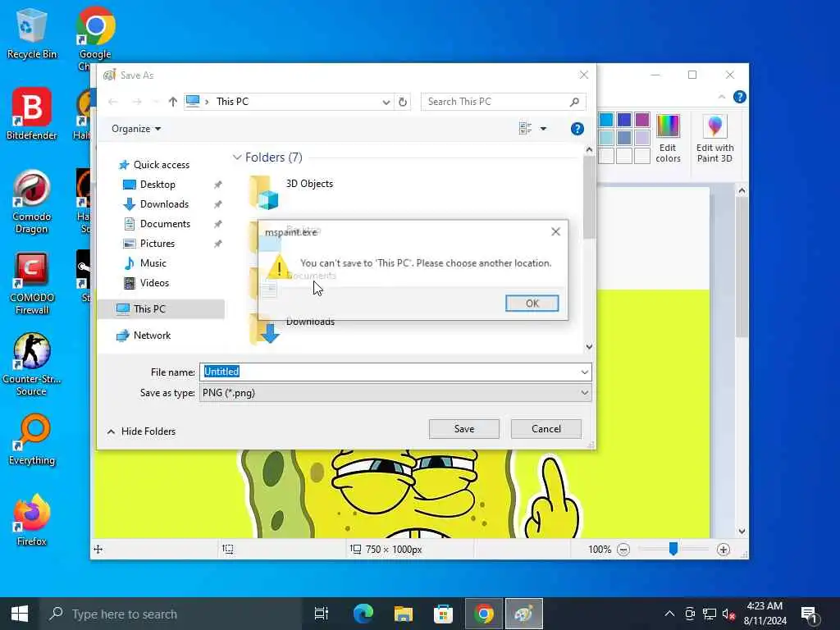Viewport: 840px width, 630px height.
Task: Open Microsoft Store from the taskbar
Action: [x=443, y=614]
